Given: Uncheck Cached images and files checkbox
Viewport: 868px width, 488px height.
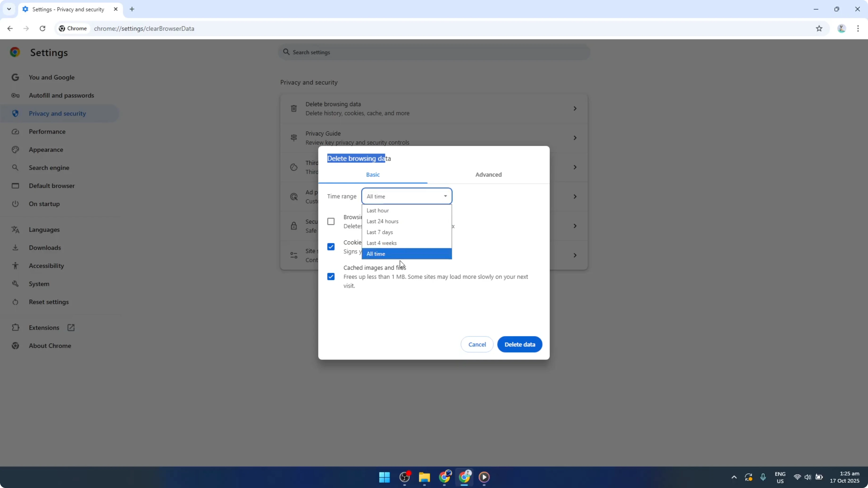Looking at the screenshot, I should click(x=331, y=277).
